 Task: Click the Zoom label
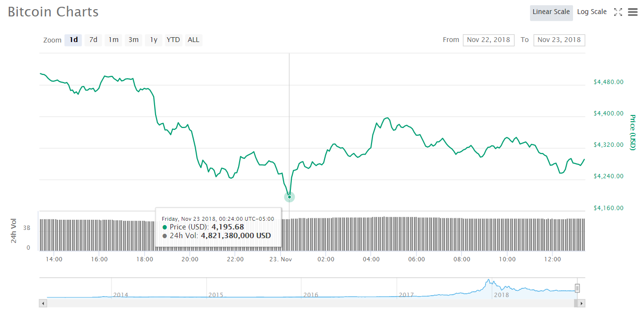[x=52, y=40]
